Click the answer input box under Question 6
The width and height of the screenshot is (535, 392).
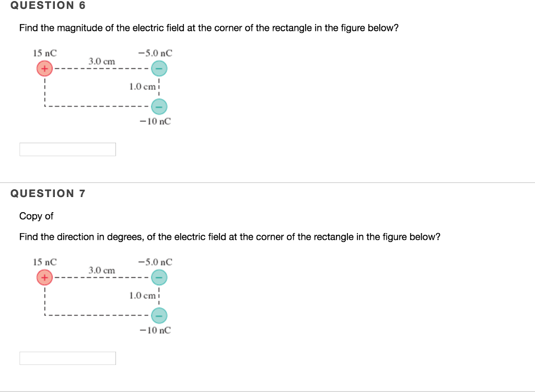pos(67,149)
